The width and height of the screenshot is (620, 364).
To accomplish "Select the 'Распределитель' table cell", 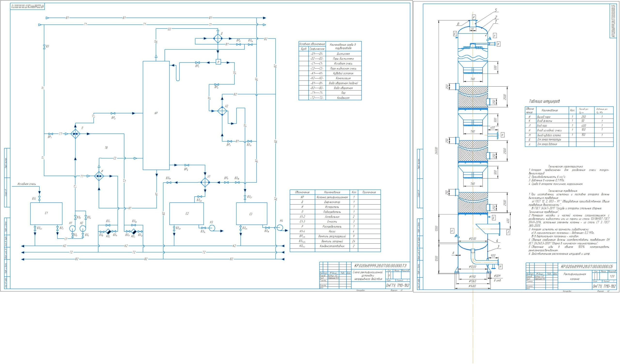I will click(x=332, y=227).
